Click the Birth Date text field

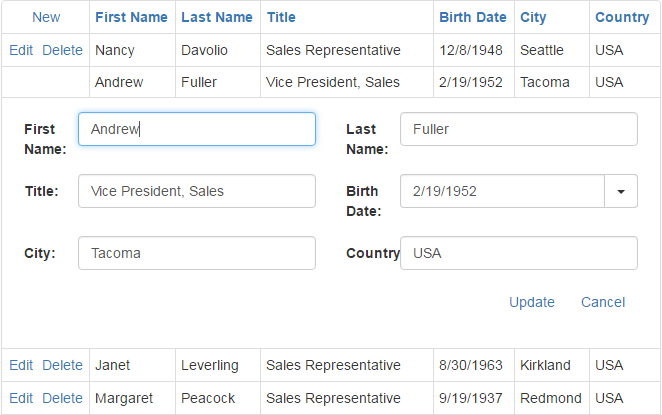502,191
